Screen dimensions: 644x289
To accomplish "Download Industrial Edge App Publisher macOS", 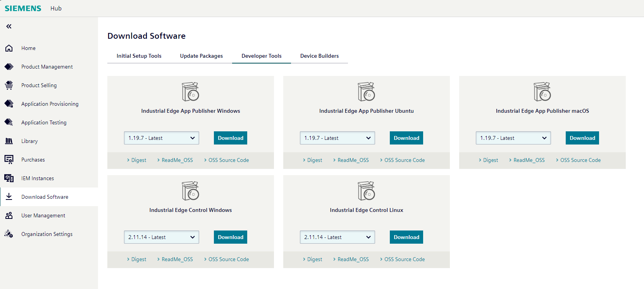I will click(x=582, y=138).
